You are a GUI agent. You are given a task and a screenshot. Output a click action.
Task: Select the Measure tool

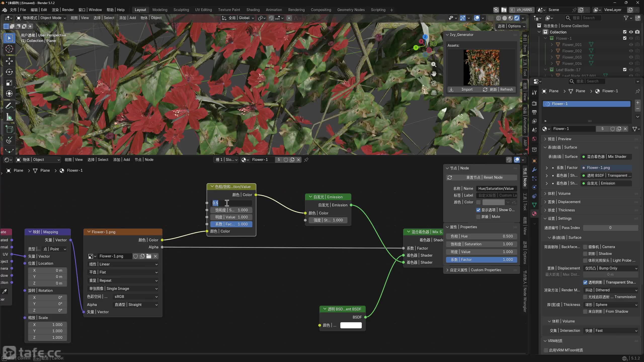9,117
